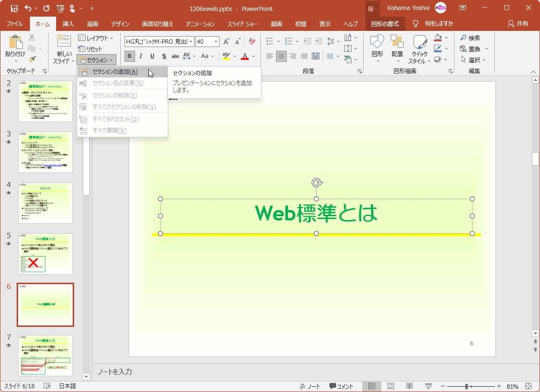Open the Shape Format (図形の書式) tab
The height and width of the screenshot is (392, 540).
pos(385,24)
